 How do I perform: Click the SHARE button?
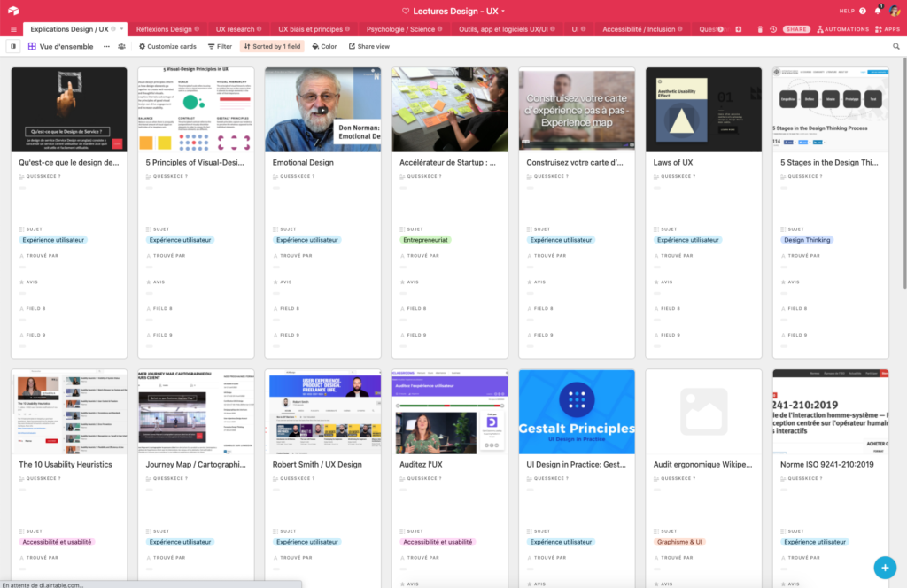796,29
